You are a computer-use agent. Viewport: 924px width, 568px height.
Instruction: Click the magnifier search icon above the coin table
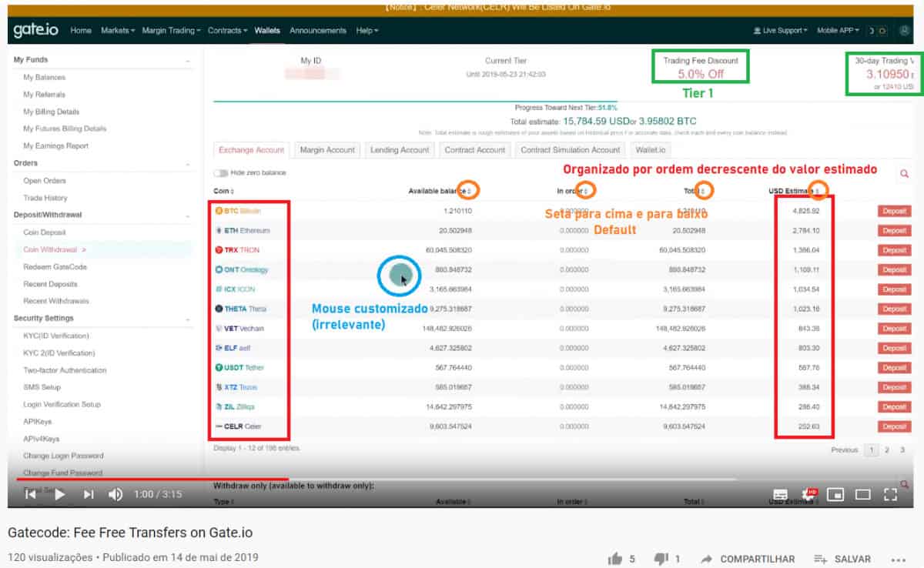pyautogui.click(x=904, y=174)
